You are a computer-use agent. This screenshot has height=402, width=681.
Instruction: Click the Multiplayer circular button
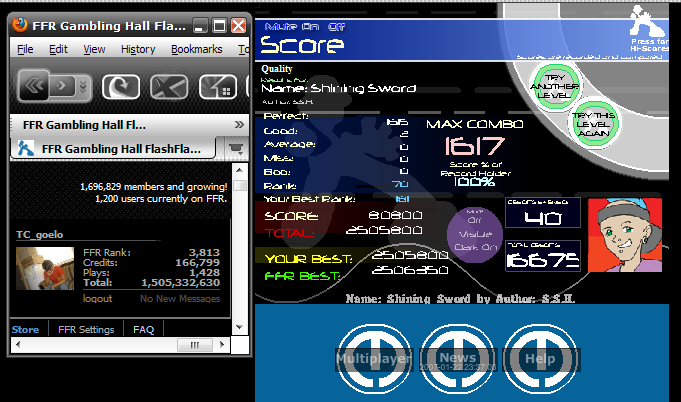click(374, 357)
